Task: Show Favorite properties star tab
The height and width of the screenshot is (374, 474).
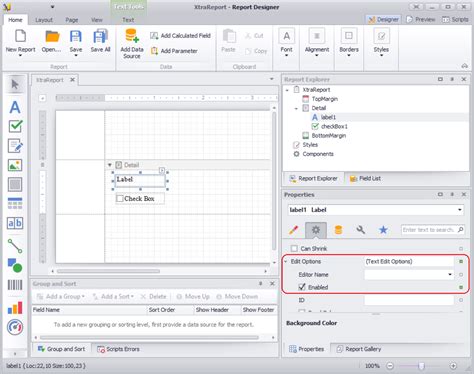Action: tap(383, 230)
